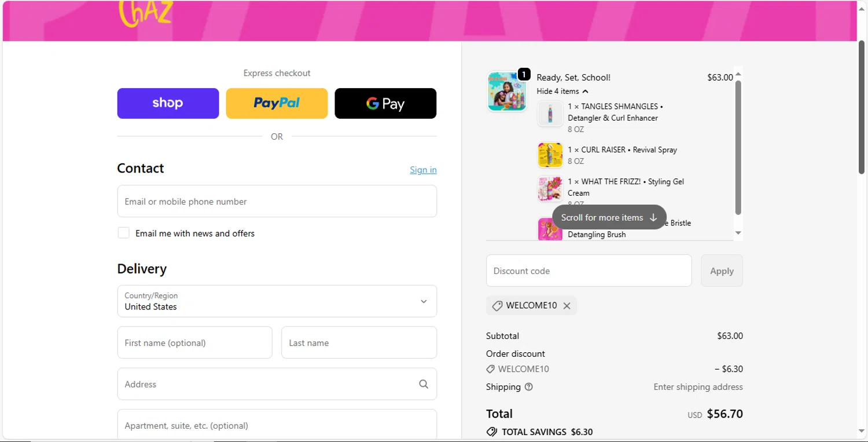This screenshot has height=442, width=868.
Task: Click the Ready, Set, School! item title
Action: coord(573,77)
